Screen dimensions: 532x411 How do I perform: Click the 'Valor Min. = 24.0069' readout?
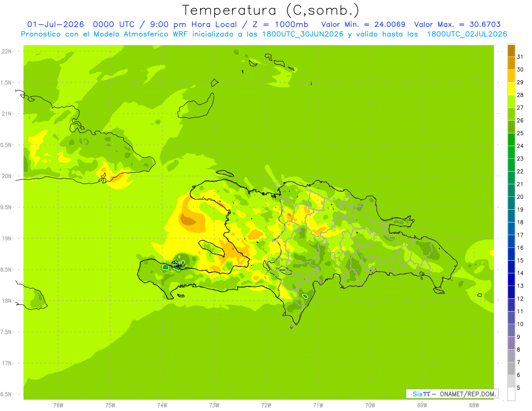[363, 24]
